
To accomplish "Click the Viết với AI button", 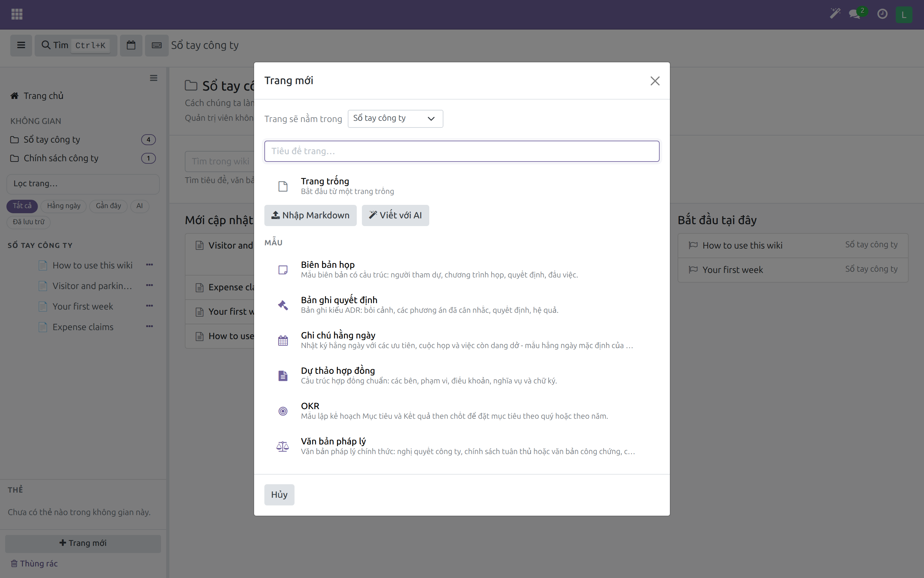I will (395, 215).
